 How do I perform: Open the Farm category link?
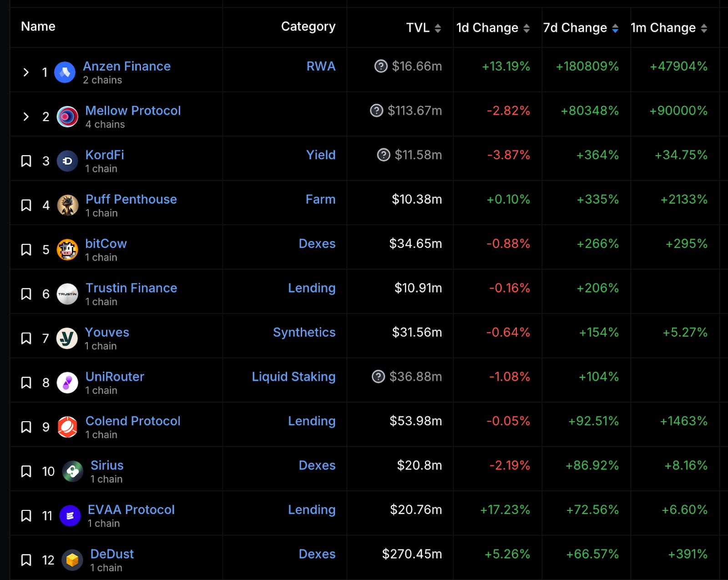point(320,199)
